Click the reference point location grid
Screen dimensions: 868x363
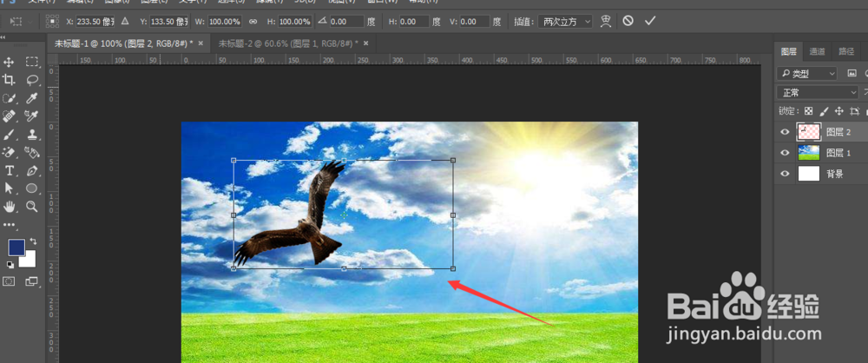pyautogui.click(x=52, y=21)
